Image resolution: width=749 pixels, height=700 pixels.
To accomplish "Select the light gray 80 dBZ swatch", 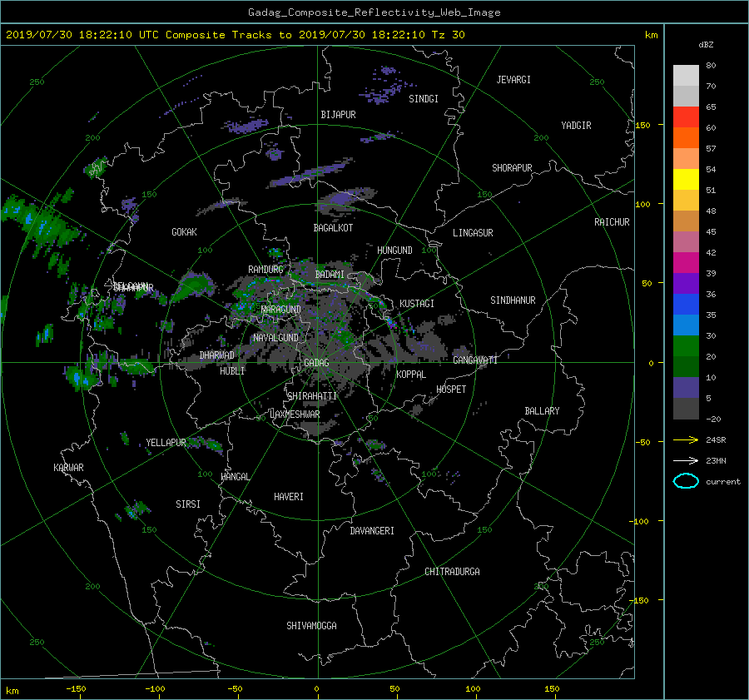I will tap(686, 75).
